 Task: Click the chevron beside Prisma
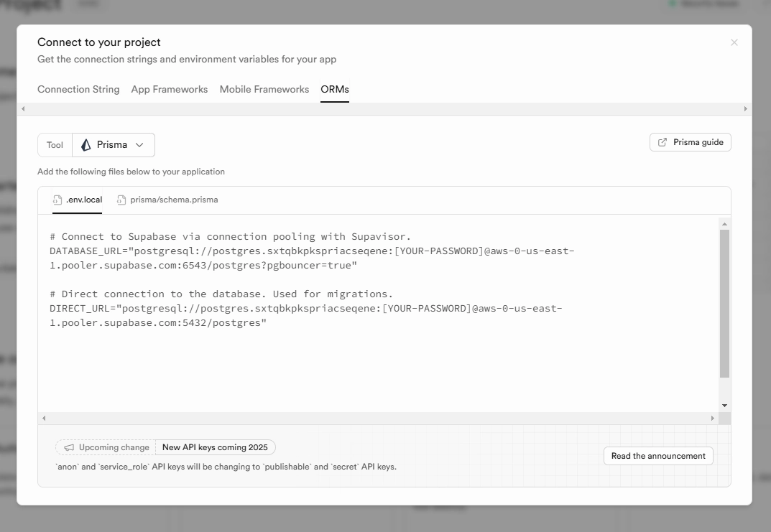139,145
